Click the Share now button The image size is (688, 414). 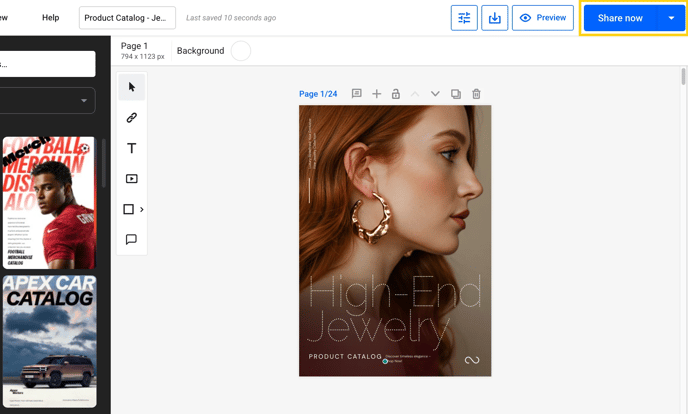[620, 18]
